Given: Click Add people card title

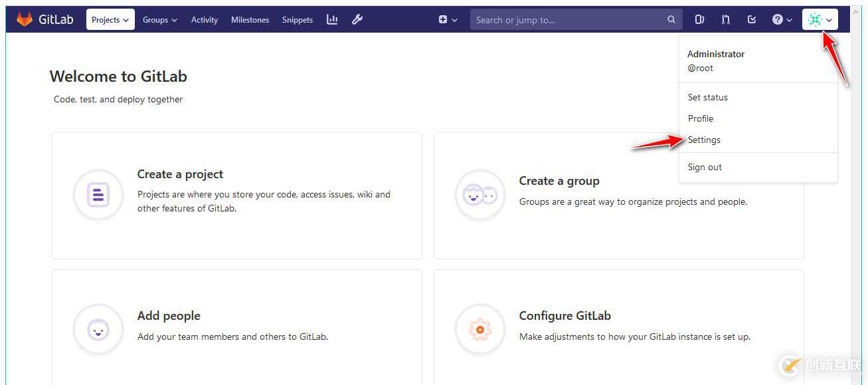Looking at the screenshot, I should (x=169, y=316).
